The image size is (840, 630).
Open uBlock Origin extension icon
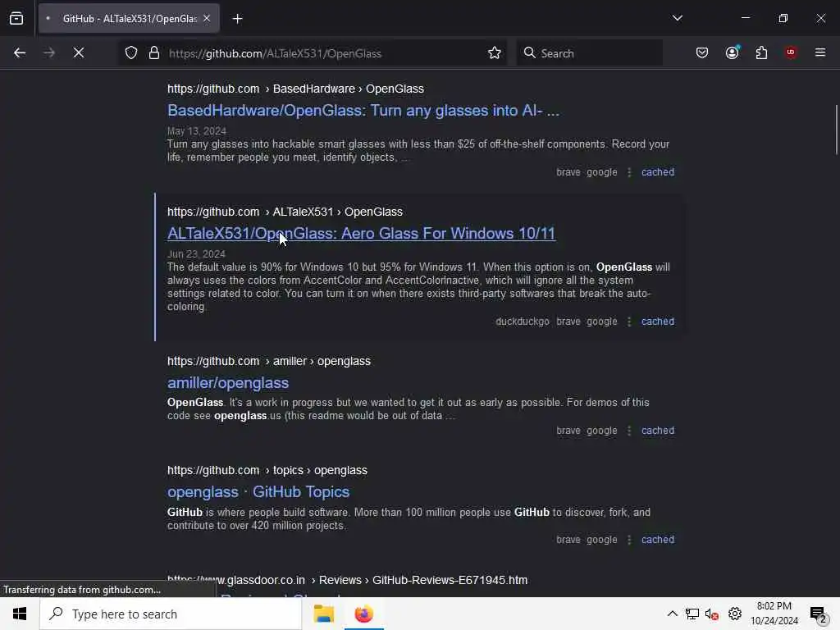[791, 52]
